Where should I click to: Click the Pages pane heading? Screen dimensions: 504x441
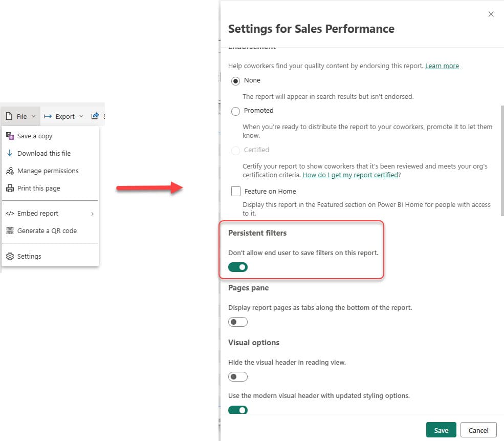click(x=249, y=287)
